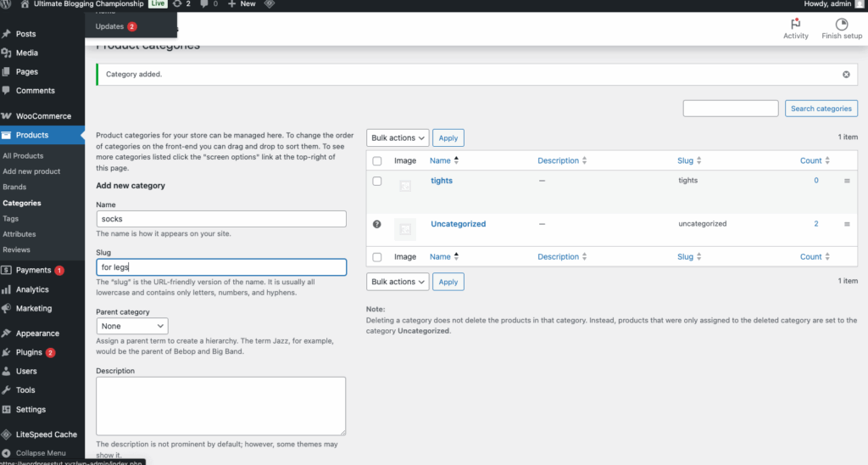Image resolution: width=868 pixels, height=465 pixels.
Task: Click the Uncategorized help question mark icon
Action: pos(377,224)
